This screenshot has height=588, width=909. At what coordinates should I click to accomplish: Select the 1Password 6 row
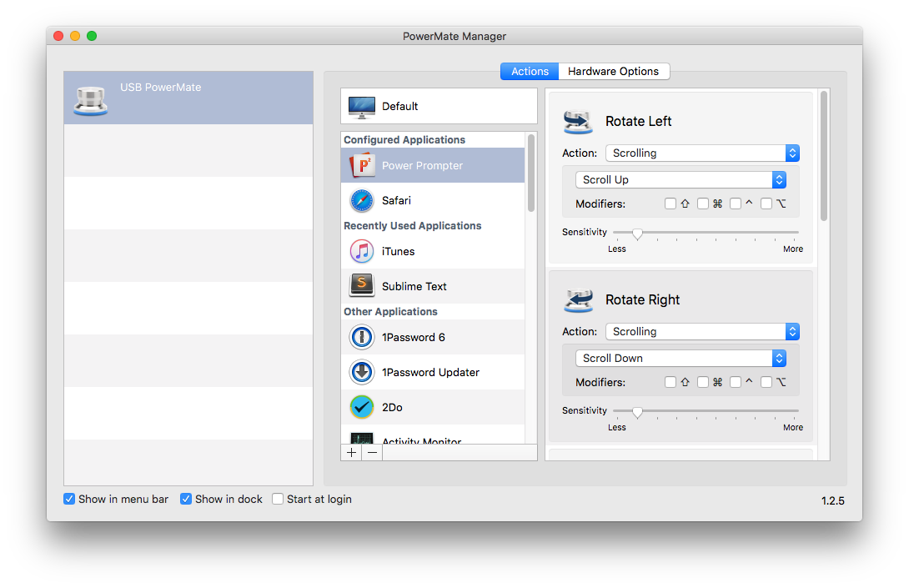433,337
